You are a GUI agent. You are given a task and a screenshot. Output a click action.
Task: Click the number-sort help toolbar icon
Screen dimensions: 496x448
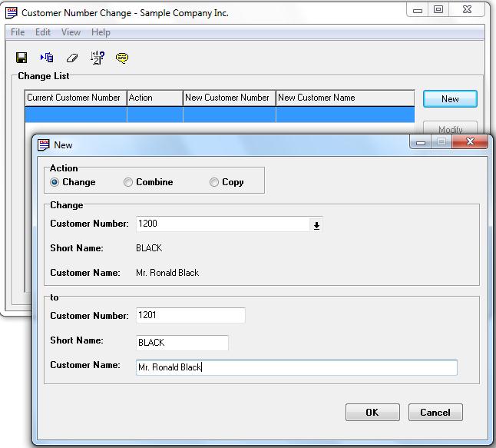coord(97,58)
